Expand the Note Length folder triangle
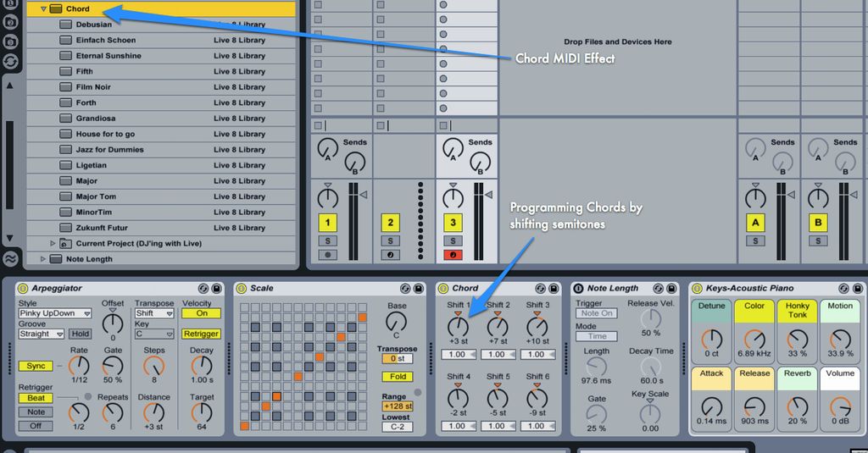The image size is (868, 453). point(42,259)
